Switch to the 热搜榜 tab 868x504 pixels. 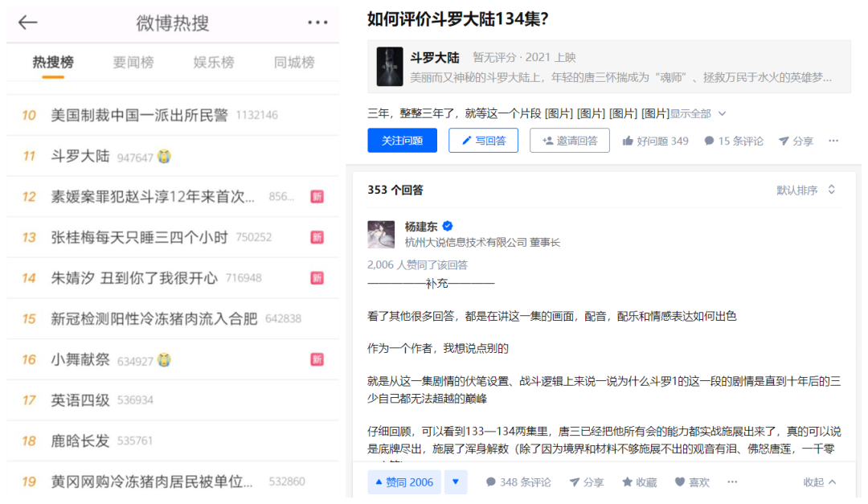point(53,62)
